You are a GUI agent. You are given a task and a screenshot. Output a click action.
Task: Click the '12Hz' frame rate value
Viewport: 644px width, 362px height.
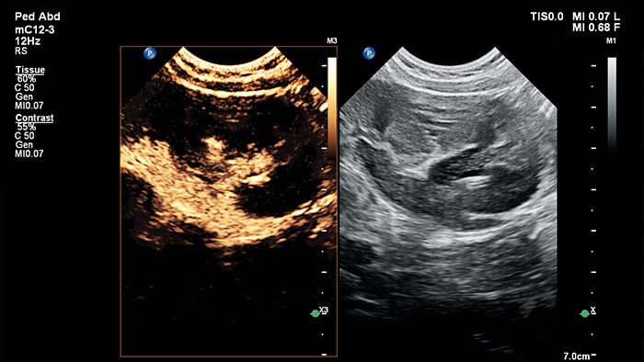28,41
